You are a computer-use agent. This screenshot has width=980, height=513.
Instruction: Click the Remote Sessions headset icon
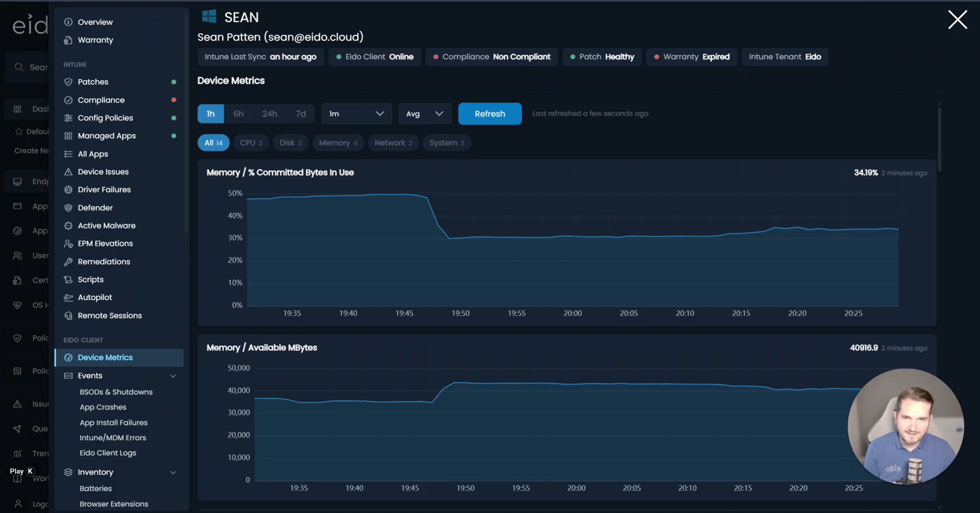pyautogui.click(x=68, y=316)
